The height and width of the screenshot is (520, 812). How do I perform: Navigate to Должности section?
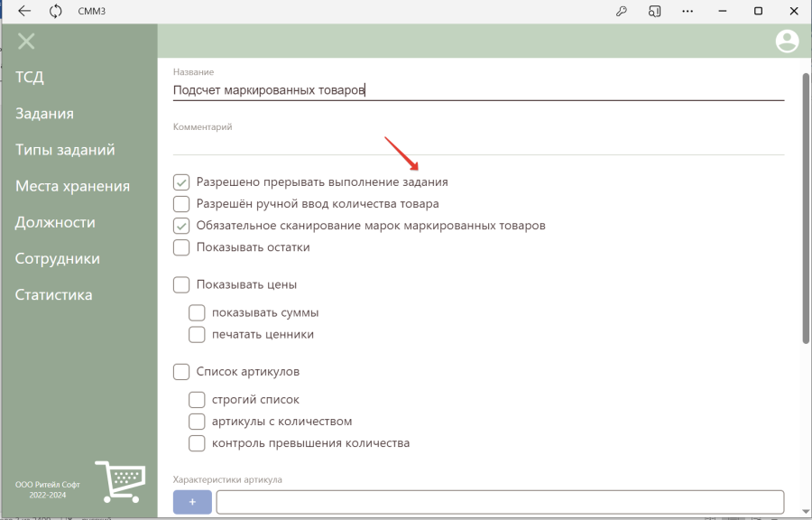tap(55, 222)
